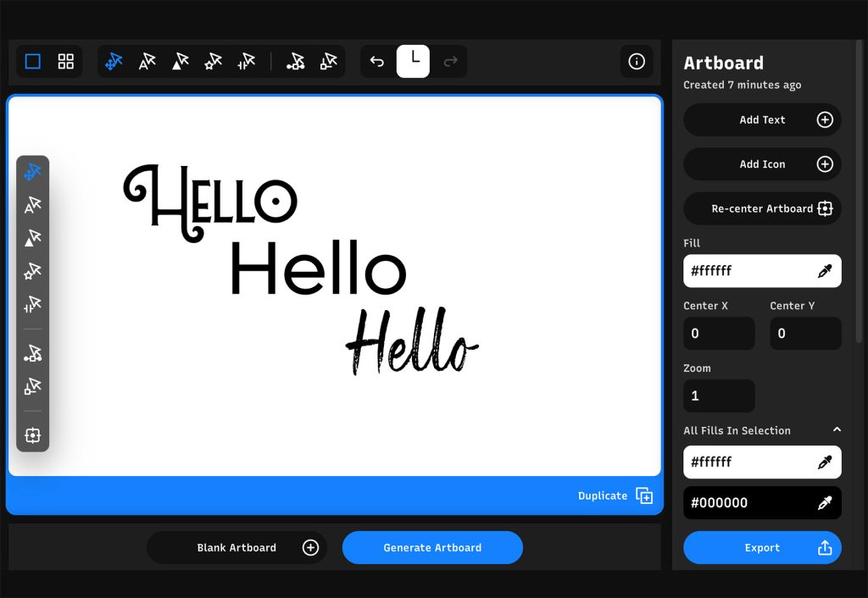
Task: Click the Add Text button
Action: [x=762, y=119]
